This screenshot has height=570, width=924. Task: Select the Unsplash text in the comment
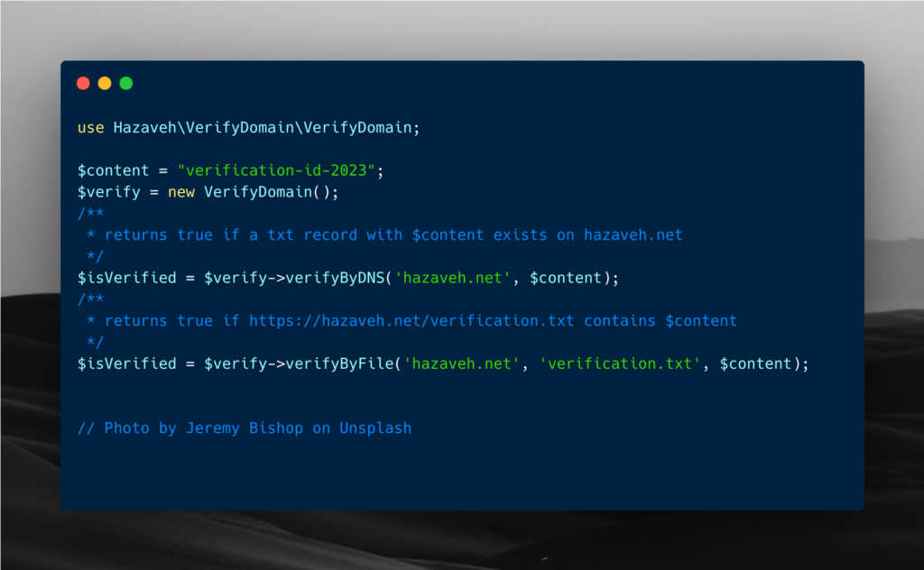click(375, 427)
